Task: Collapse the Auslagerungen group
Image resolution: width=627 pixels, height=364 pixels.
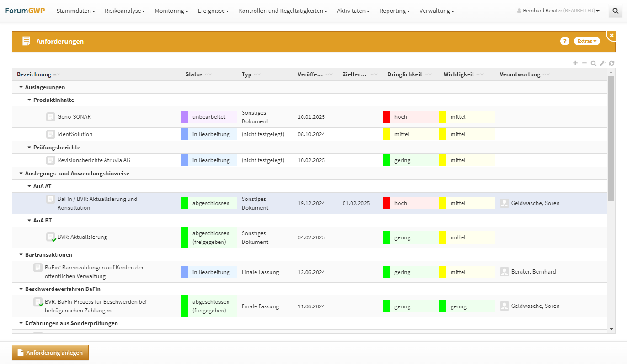Action: click(x=21, y=87)
